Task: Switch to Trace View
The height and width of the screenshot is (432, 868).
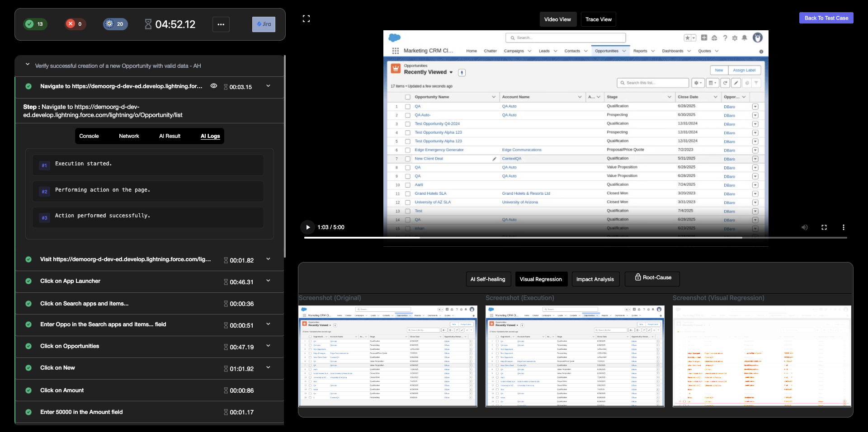Action: [x=598, y=19]
